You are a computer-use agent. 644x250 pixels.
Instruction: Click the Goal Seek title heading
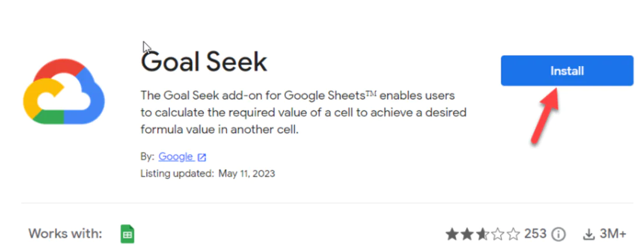[x=204, y=62]
